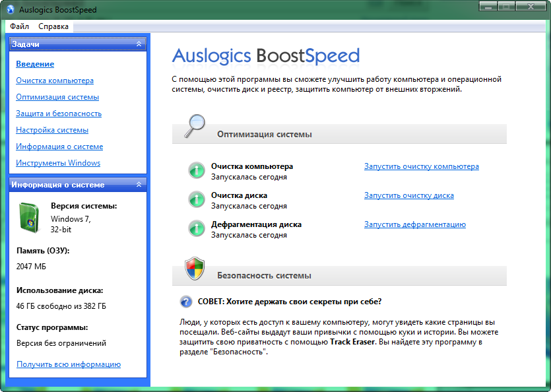
Task: Click the 2047 МБ memory value
Action: tap(31, 267)
